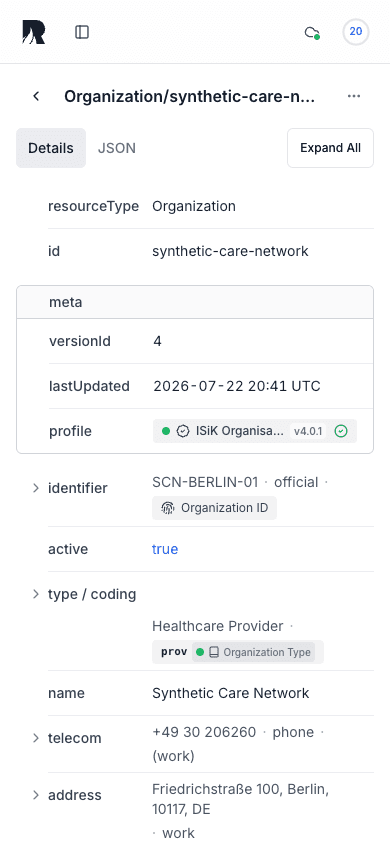The width and height of the screenshot is (390, 844).
Task: Expand the address row
Action: 36,796
